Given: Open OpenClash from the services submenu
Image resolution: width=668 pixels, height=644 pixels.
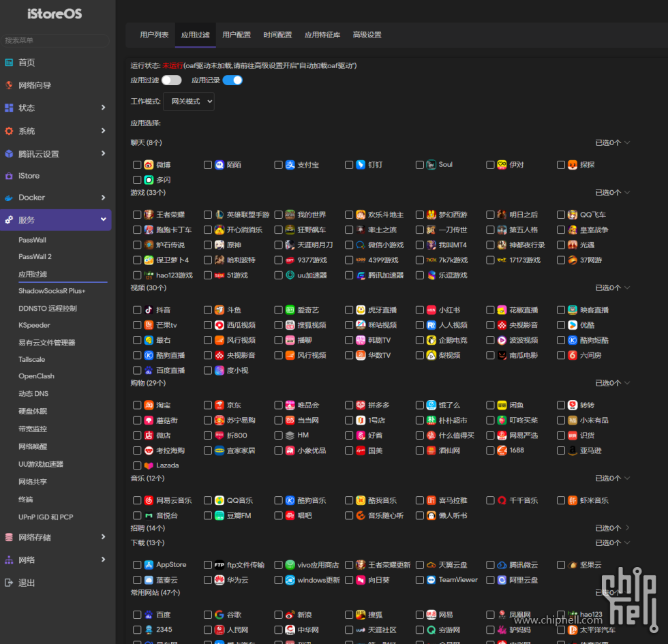Looking at the screenshot, I should click(36, 376).
